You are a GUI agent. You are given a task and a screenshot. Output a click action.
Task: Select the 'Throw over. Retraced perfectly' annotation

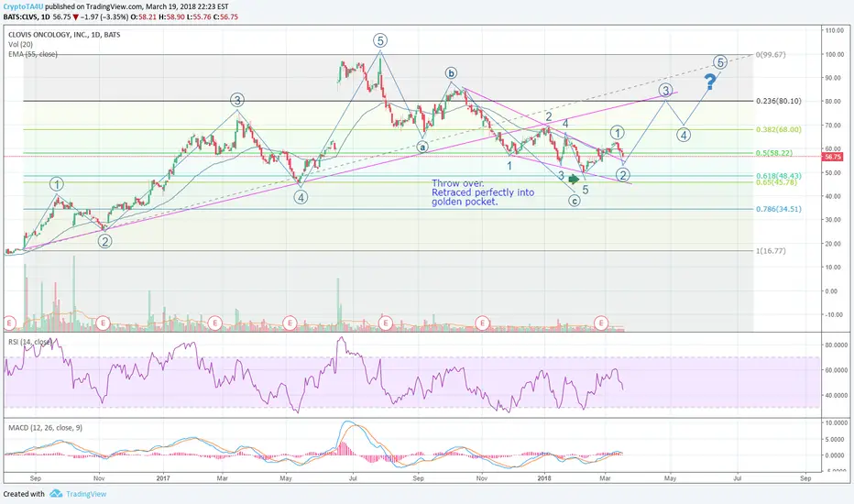[483, 192]
